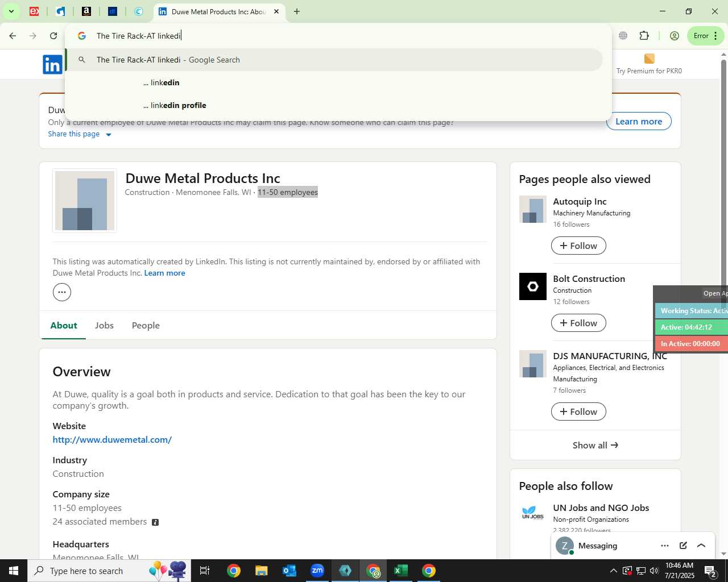Show hidden system tray icons
The width and height of the screenshot is (728, 582).
tap(613, 571)
